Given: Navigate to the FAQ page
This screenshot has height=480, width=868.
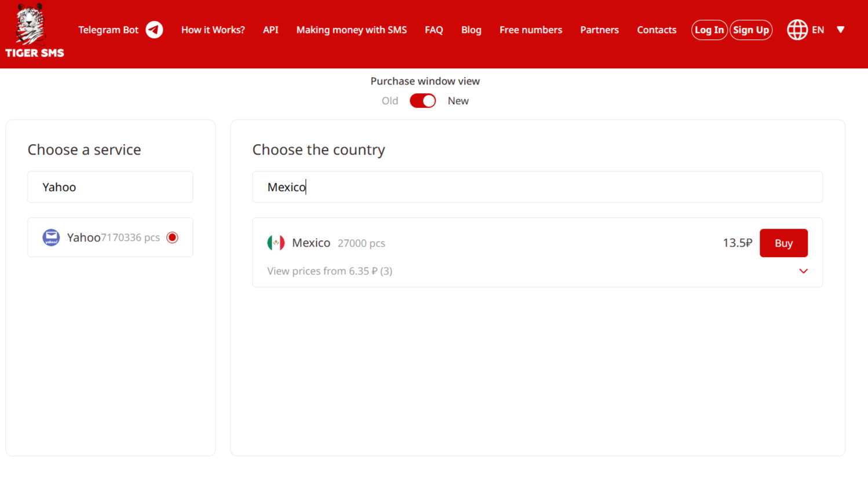Looking at the screenshot, I should (x=434, y=30).
